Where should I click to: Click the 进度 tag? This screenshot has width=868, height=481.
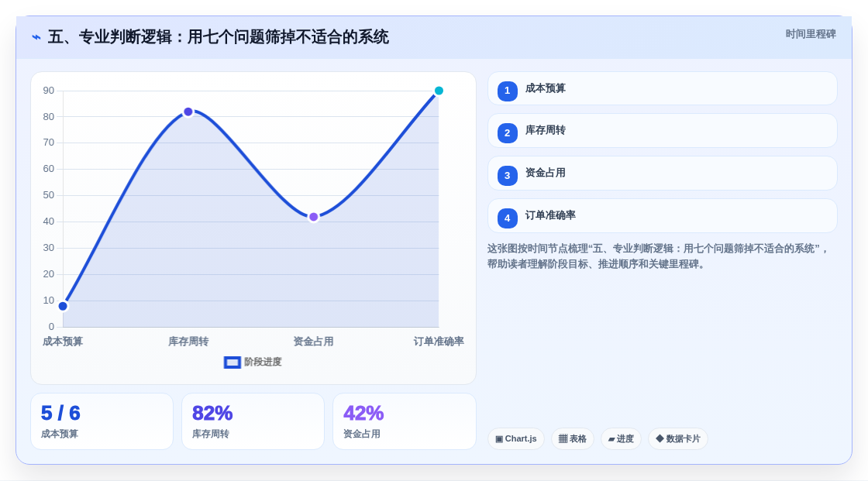pyautogui.click(x=621, y=439)
